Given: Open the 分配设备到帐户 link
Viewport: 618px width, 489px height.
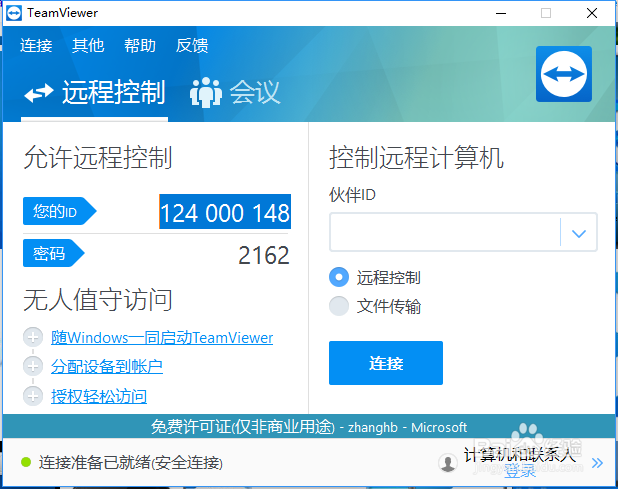Looking at the screenshot, I should click(107, 366).
